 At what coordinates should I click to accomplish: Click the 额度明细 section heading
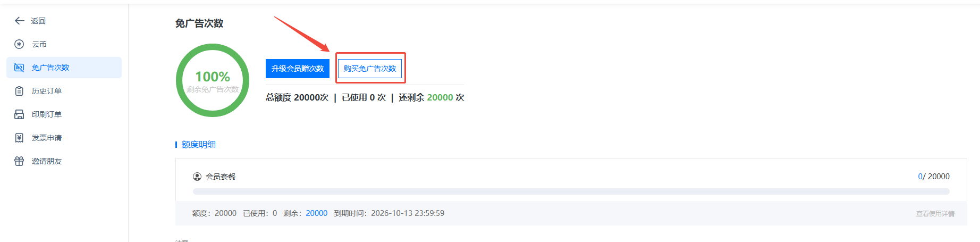click(199, 145)
